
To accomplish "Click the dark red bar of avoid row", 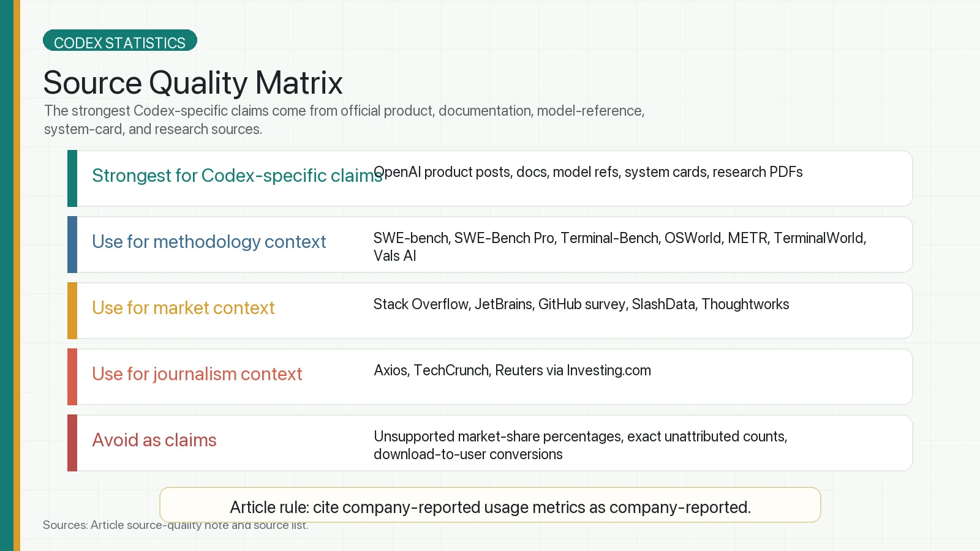I will coord(72,443).
